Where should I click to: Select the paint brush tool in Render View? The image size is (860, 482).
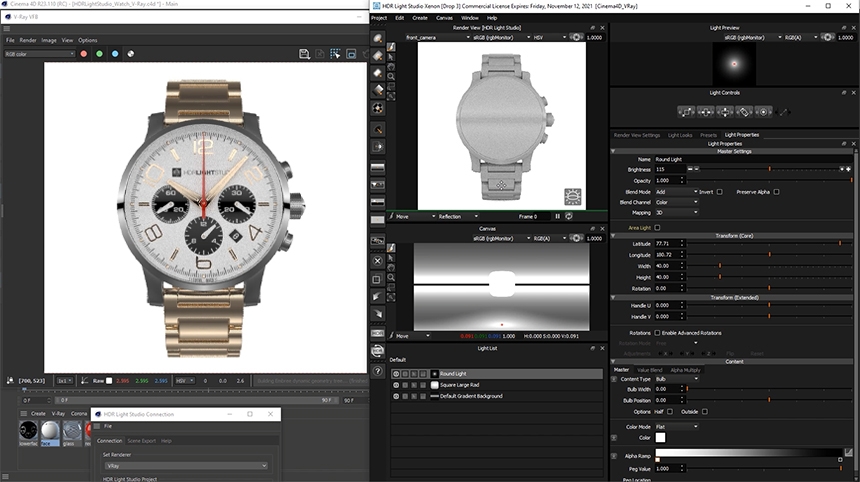pos(391,47)
